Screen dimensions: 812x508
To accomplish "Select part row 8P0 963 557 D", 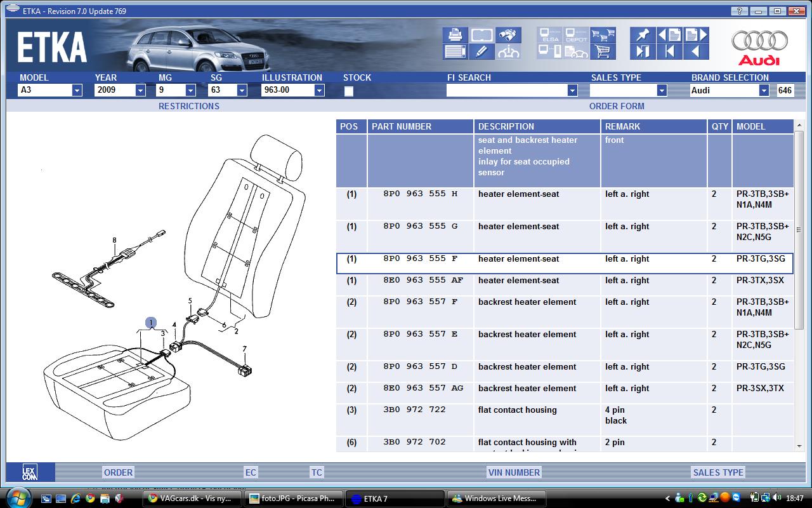I will tap(420, 367).
